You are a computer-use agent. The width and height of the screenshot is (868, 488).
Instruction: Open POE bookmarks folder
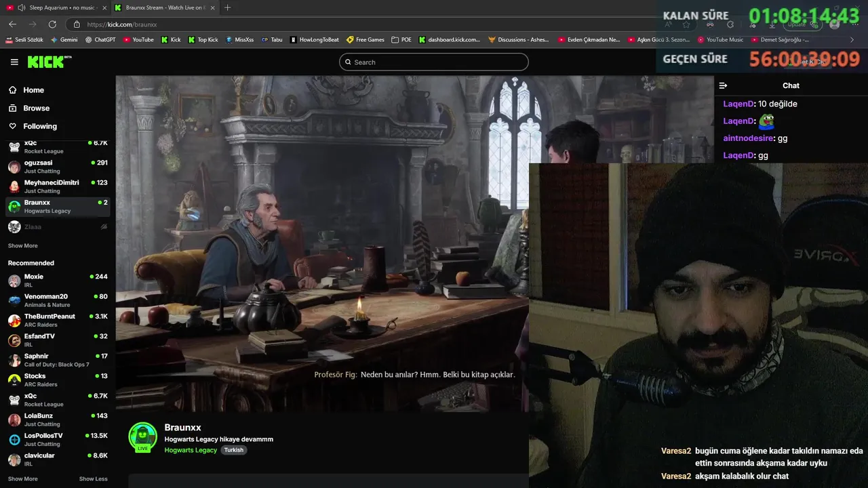pos(401,40)
